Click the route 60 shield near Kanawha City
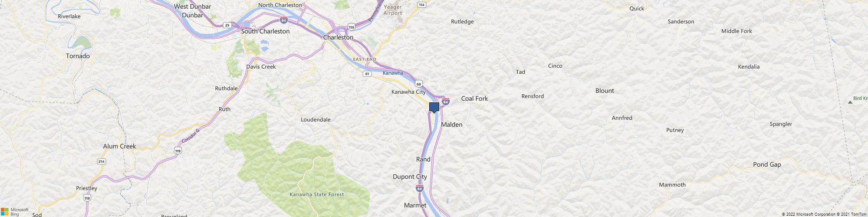The width and height of the screenshot is (868, 217). coord(418,83)
